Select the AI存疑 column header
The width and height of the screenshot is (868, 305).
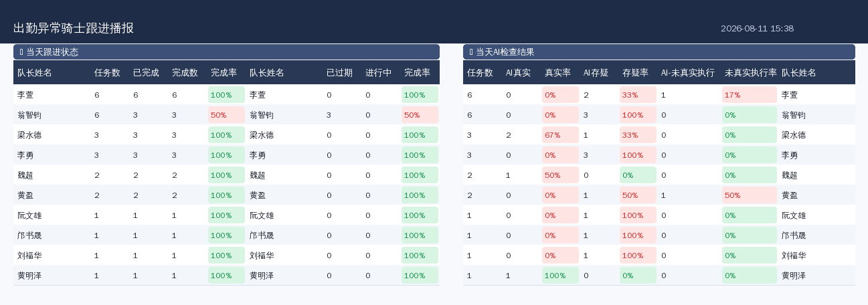click(596, 72)
